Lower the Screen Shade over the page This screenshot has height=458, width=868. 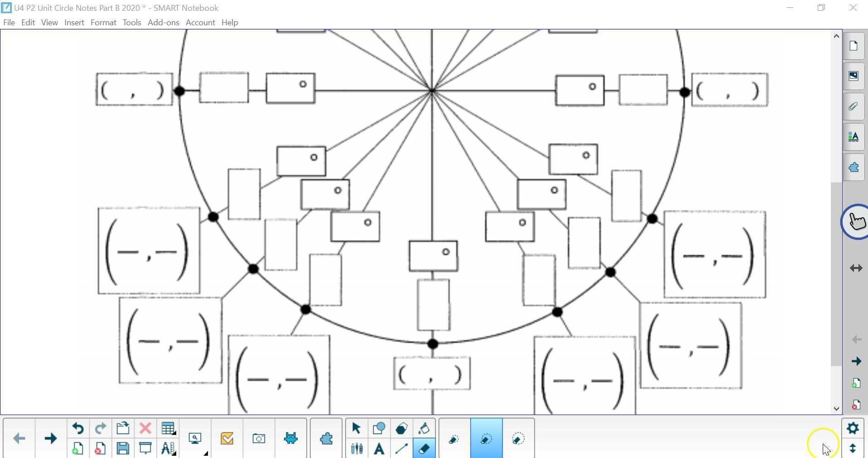145,448
